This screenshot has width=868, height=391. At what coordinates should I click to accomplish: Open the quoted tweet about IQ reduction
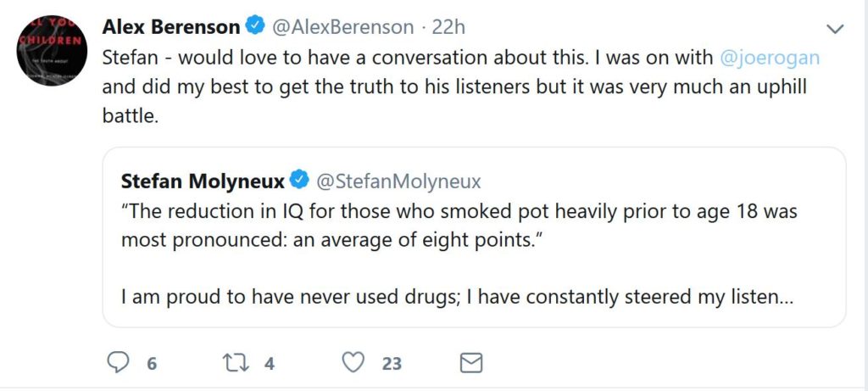tap(474, 237)
